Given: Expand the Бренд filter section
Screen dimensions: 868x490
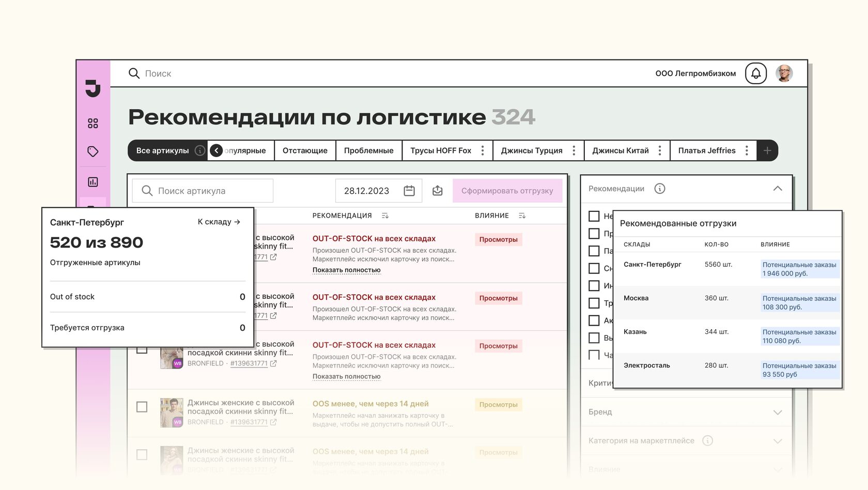Looking at the screenshot, I should click(778, 412).
